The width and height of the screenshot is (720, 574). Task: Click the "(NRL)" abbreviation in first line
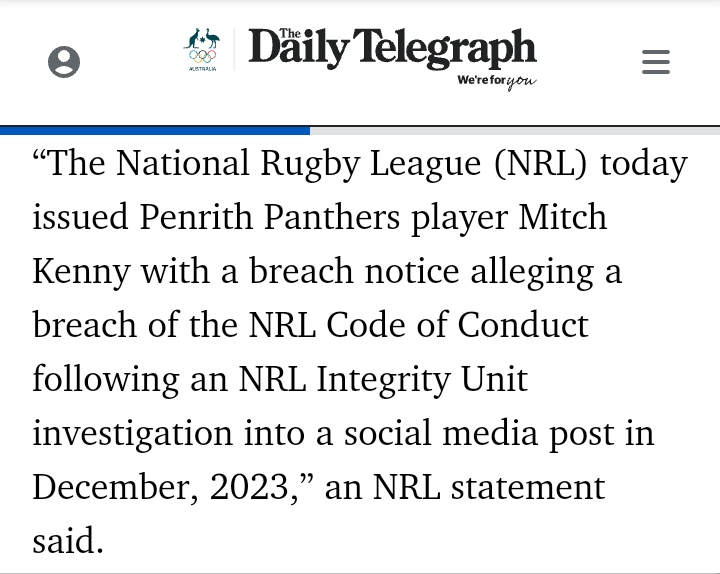(540, 163)
